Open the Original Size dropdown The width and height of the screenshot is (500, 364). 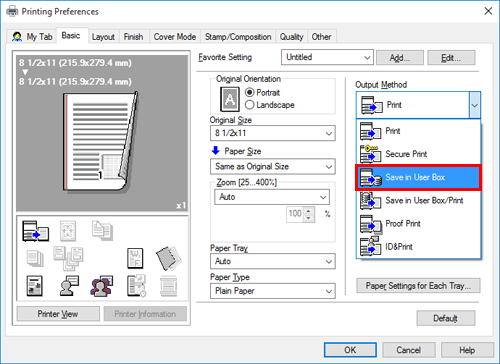(273, 133)
